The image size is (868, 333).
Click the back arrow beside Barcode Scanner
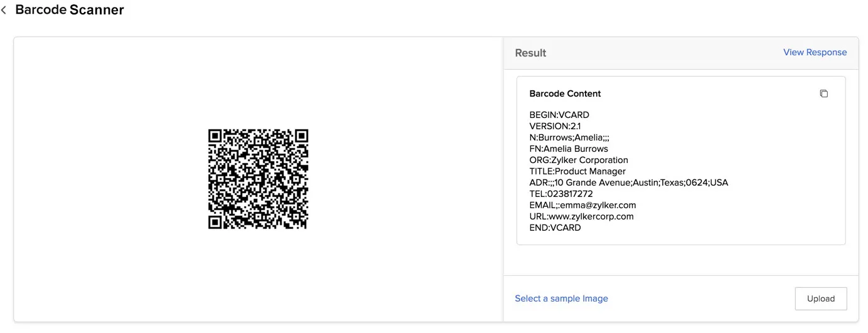(4, 11)
